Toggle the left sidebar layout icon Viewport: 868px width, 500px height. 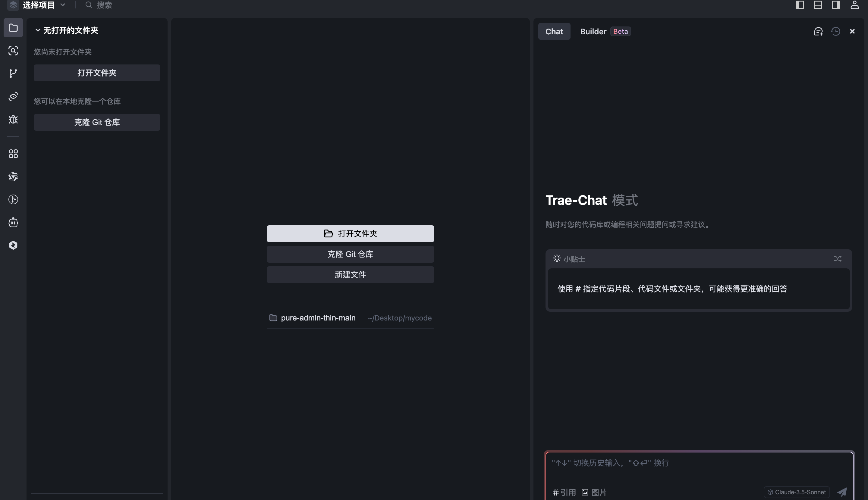(800, 5)
